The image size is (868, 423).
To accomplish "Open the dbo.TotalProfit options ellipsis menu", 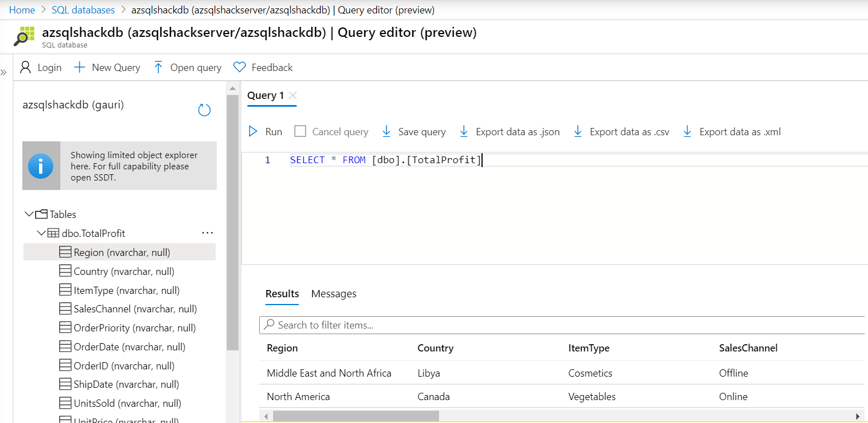I will [x=207, y=232].
